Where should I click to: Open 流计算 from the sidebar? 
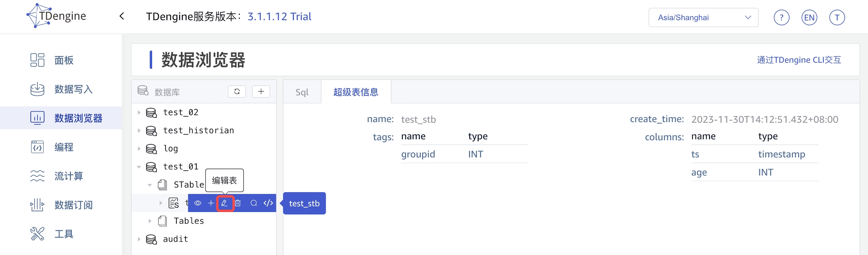click(x=68, y=176)
